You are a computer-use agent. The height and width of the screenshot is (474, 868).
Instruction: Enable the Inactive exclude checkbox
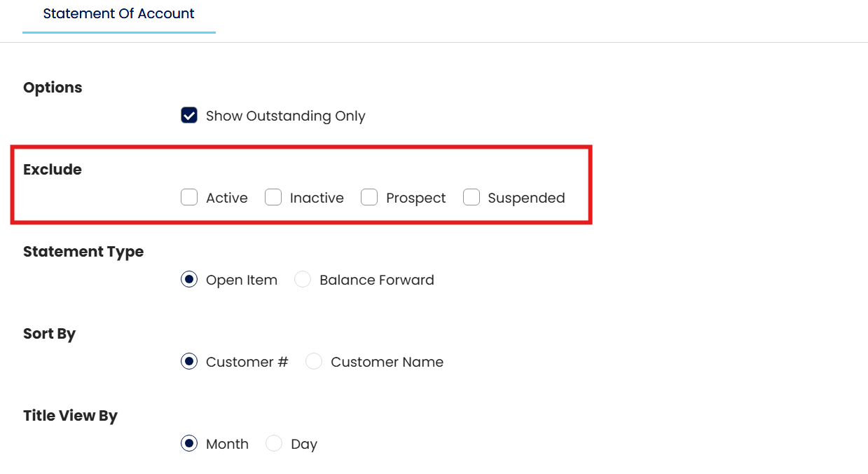pyautogui.click(x=273, y=198)
